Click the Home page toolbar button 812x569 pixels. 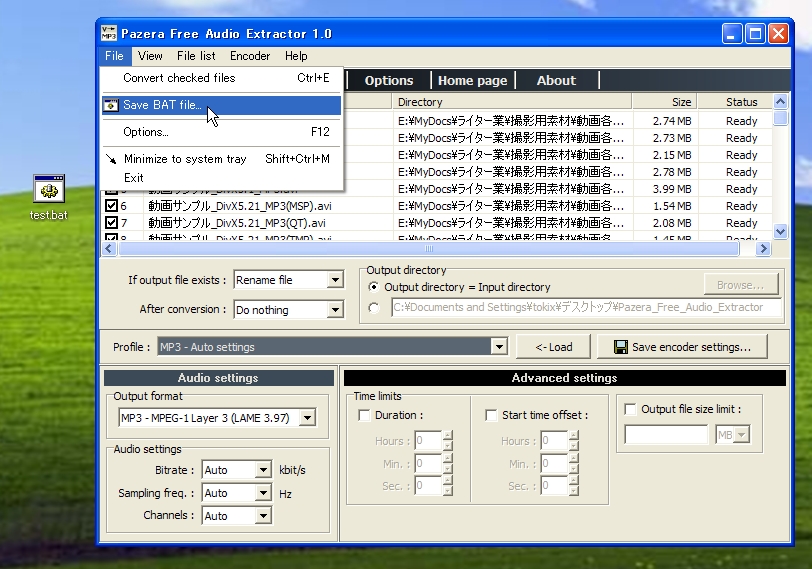click(x=473, y=81)
